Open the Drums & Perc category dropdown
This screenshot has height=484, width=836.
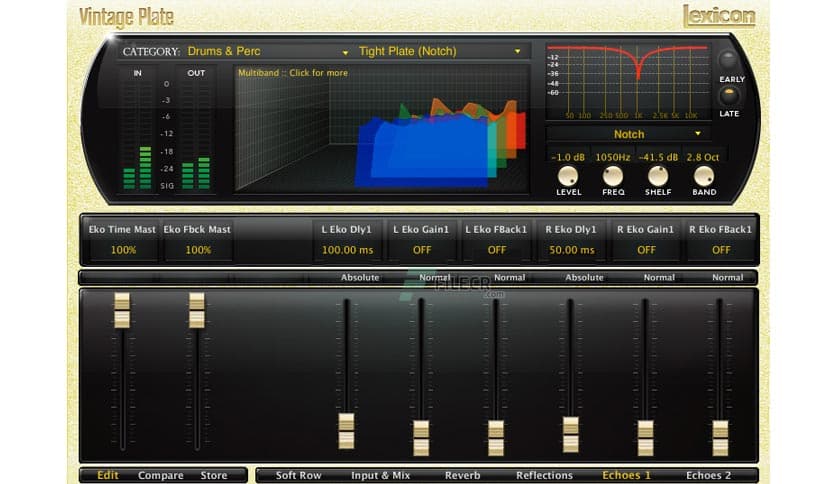click(268, 51)
